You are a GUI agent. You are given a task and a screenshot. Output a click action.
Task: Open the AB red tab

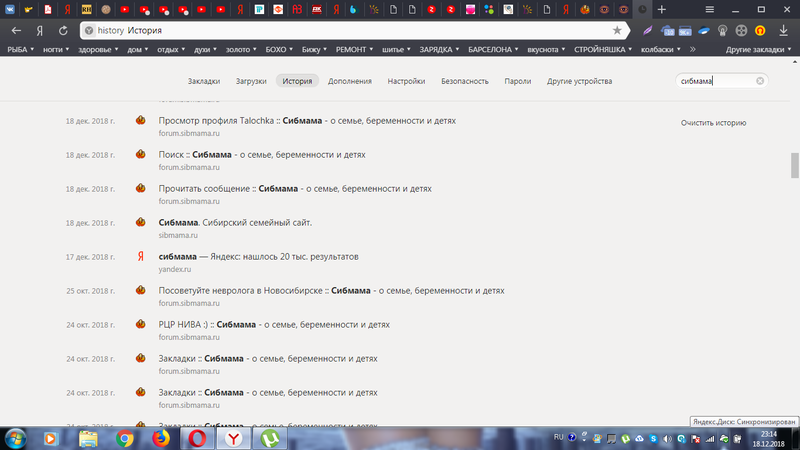tap(297, 9)
